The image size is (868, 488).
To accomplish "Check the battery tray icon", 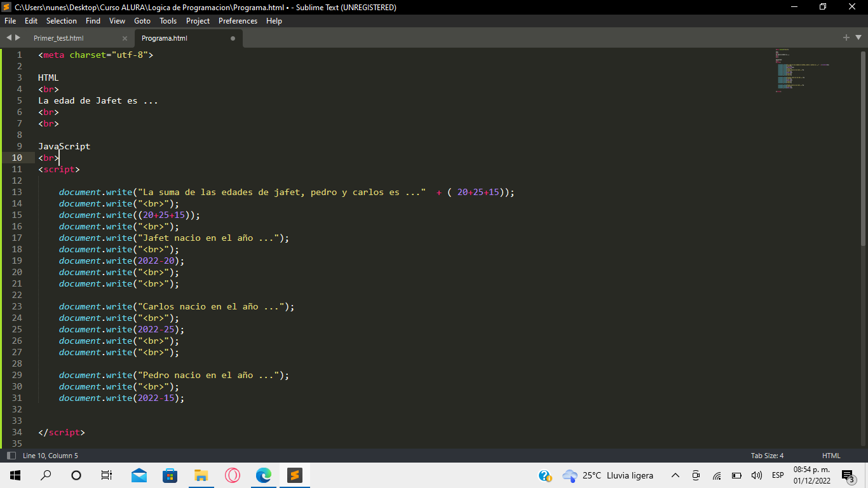I will tap(737, 475).
